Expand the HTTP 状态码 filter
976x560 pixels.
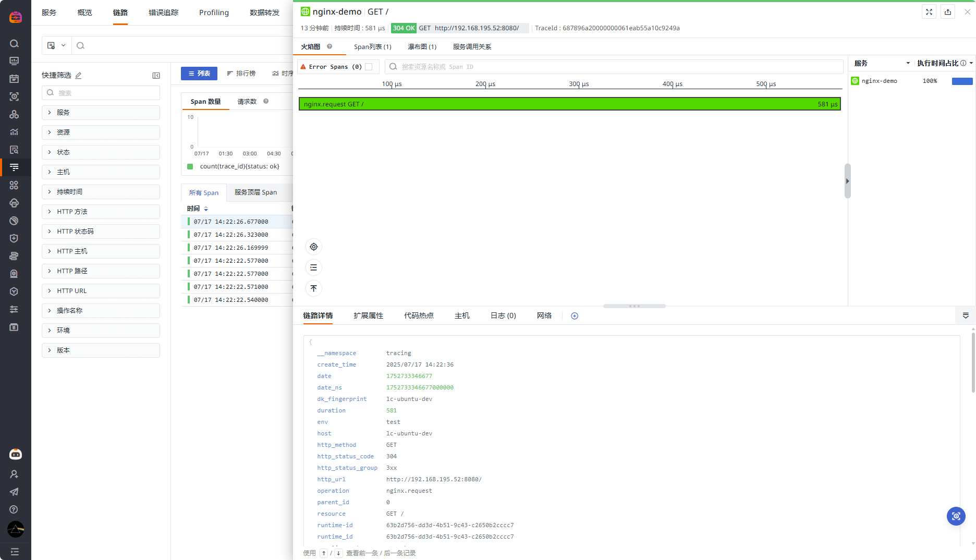(101, 232)
